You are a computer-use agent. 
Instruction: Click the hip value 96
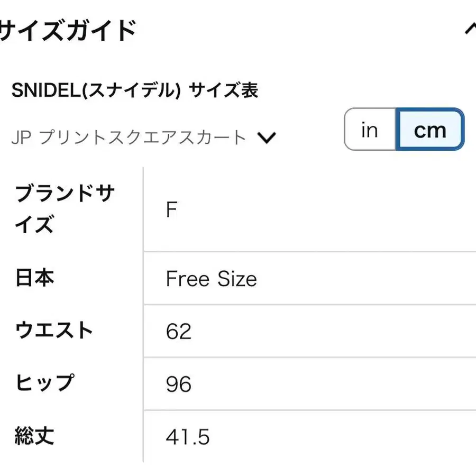(x=178, y=385)
